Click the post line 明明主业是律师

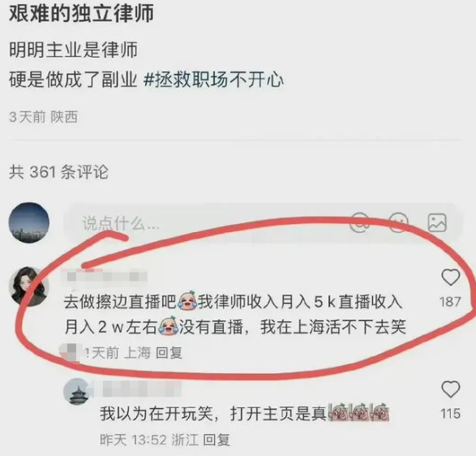(x=73, y=49)
